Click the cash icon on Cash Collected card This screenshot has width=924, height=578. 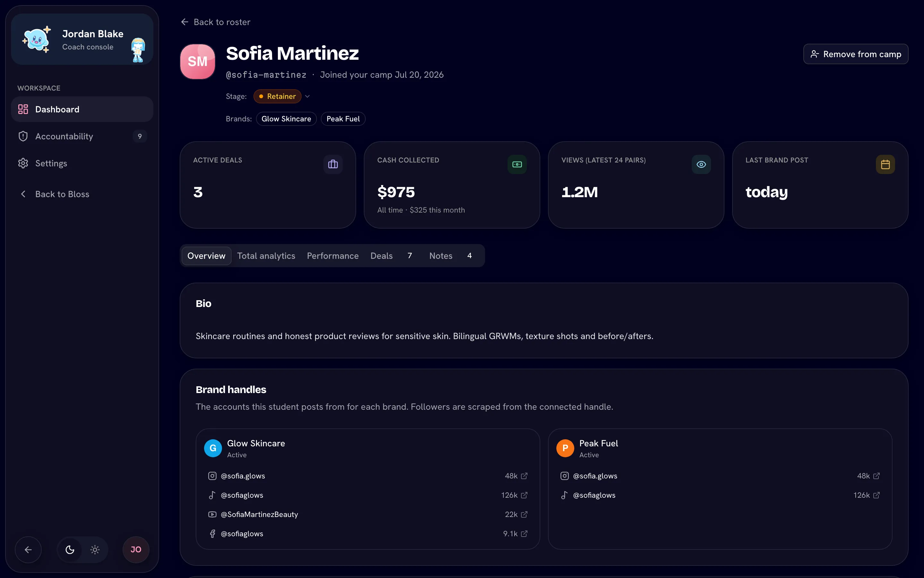[x=517, y=164]
